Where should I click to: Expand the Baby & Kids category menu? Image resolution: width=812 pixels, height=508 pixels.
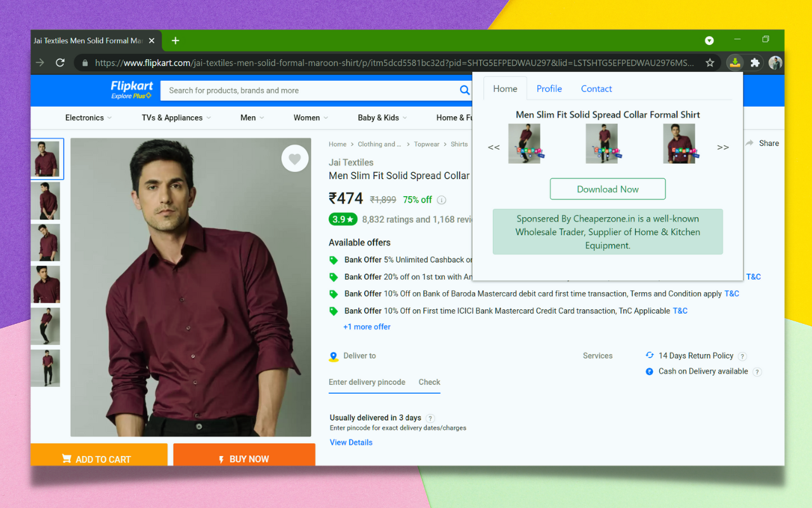click(383, 117)
